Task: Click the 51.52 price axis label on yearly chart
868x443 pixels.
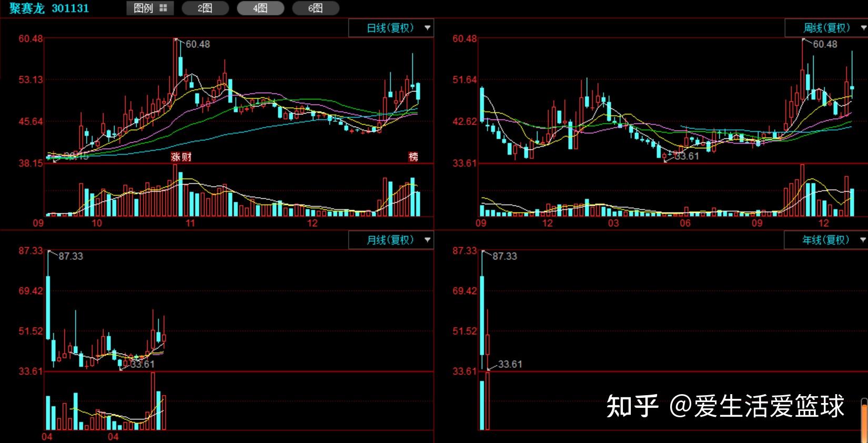Action: pyautogui.click(x=465, y=331)
